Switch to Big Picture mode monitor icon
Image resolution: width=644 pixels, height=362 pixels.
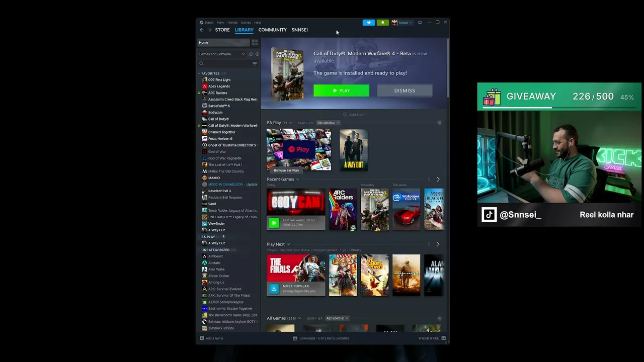coord(420,23)
